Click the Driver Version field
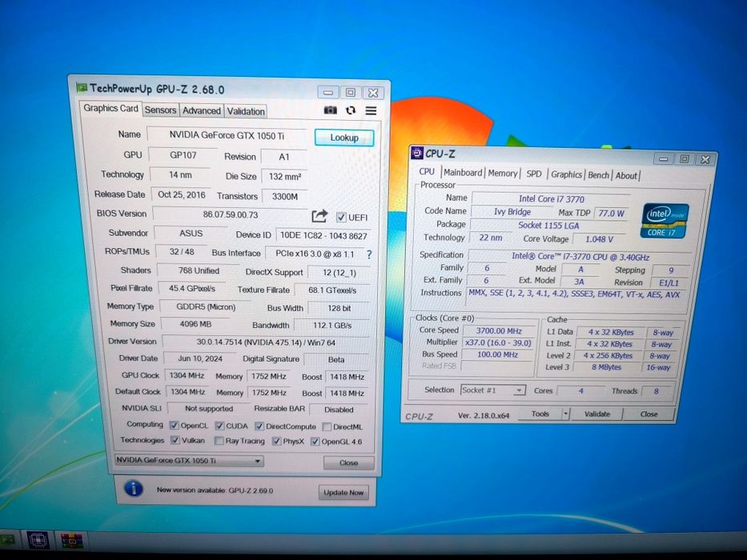 coord(266,342)
